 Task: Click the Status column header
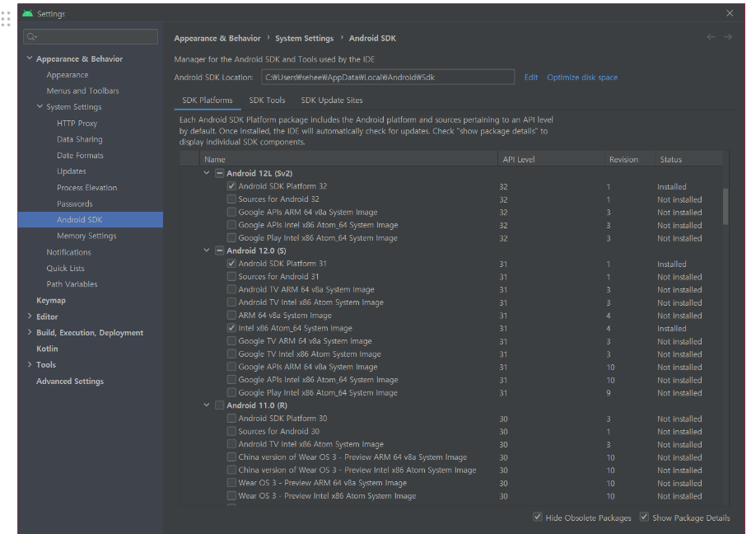click(x=689, y=159)
